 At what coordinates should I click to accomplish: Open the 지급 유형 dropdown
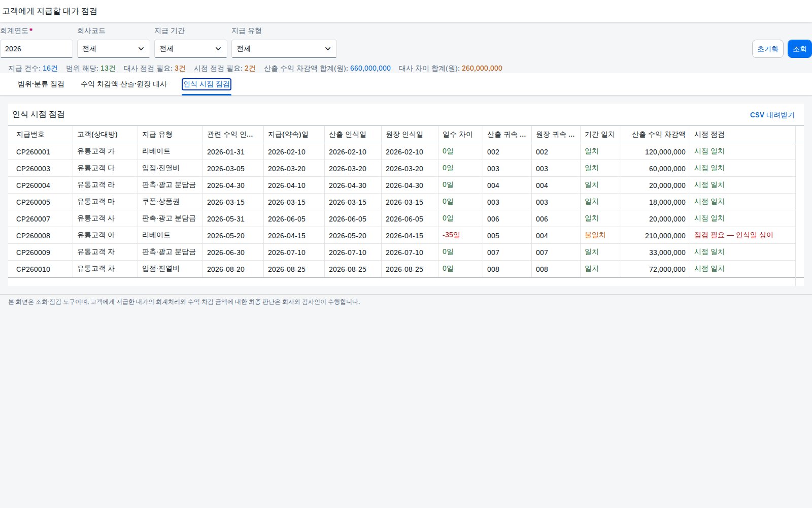284,49
